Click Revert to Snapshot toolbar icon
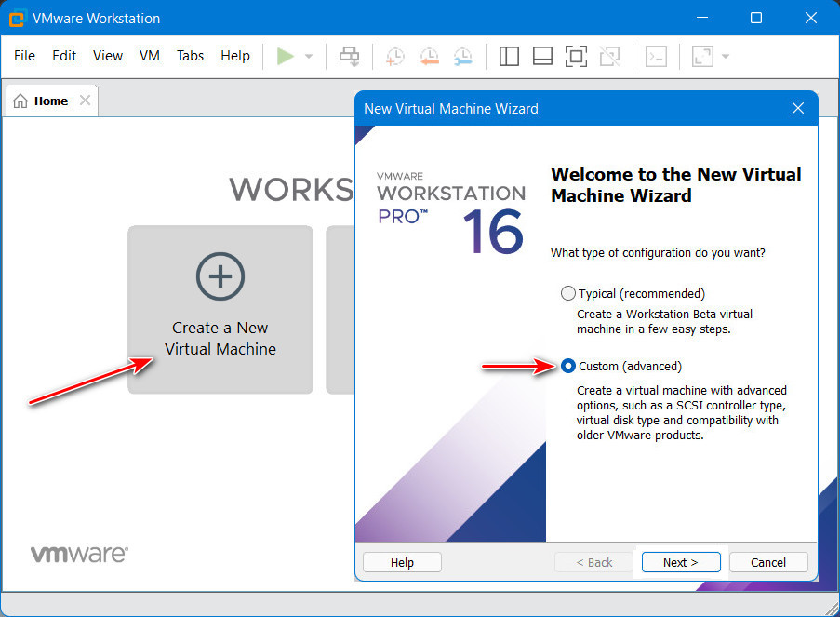The width and height of the screenshot is (840, 617). coord(429,56)
